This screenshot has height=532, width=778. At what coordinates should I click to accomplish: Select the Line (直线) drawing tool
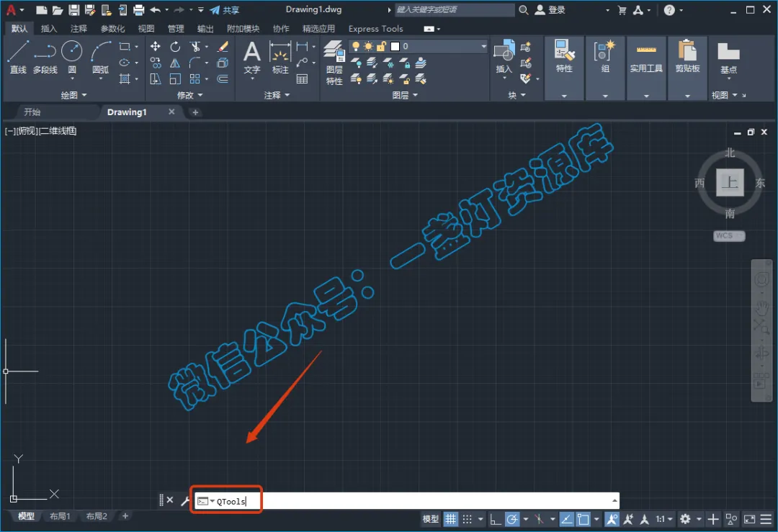click(18, 58)
